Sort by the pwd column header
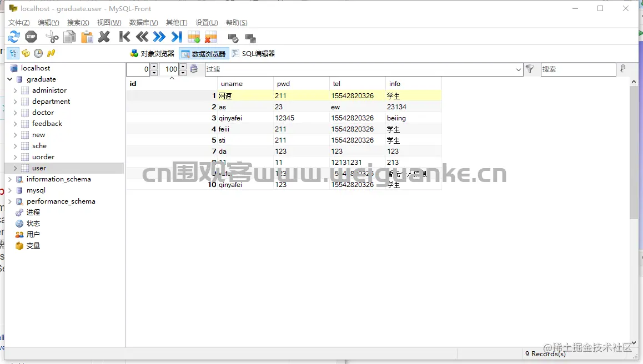The height and width of the screenshot is (364, 643). pos(302,84)
